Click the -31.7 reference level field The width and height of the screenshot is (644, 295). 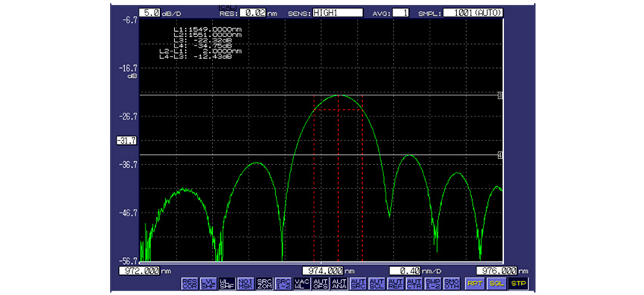click(x=127, y=141)
